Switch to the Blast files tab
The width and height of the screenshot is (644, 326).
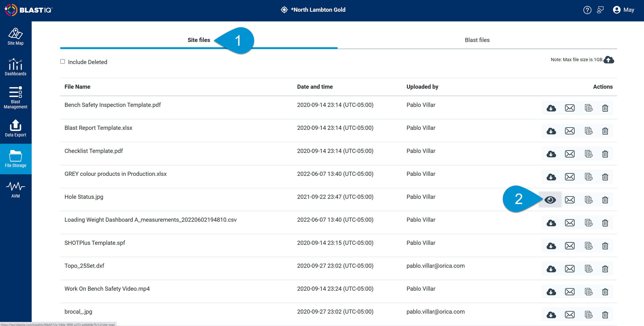[477, 40]
